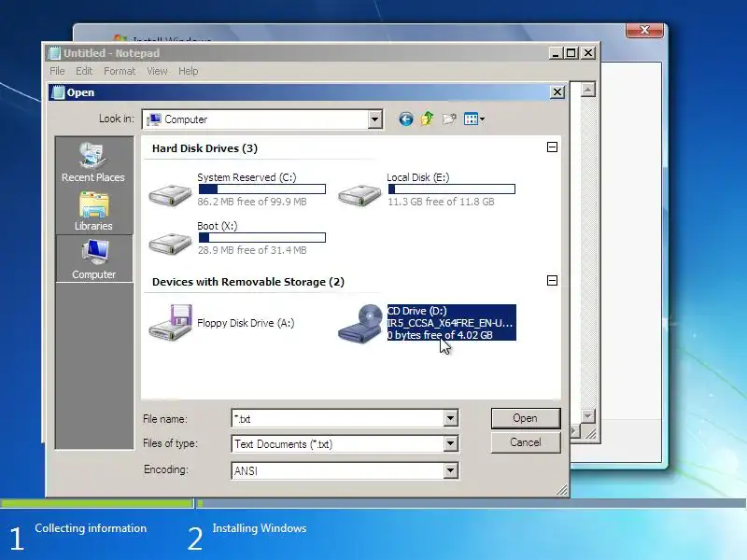
Task: Click "28.9 MB free of 31.4 MB" text
Action: point(252,250)
